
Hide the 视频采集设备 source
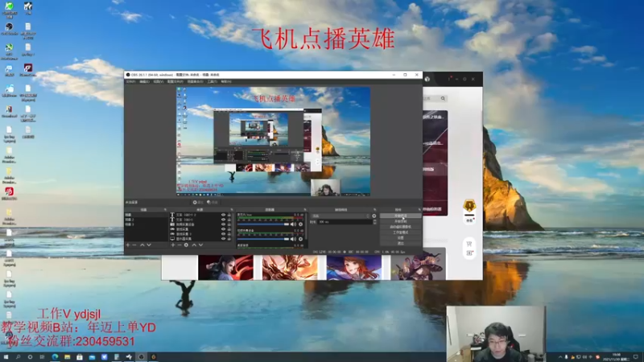pos(224,224)
